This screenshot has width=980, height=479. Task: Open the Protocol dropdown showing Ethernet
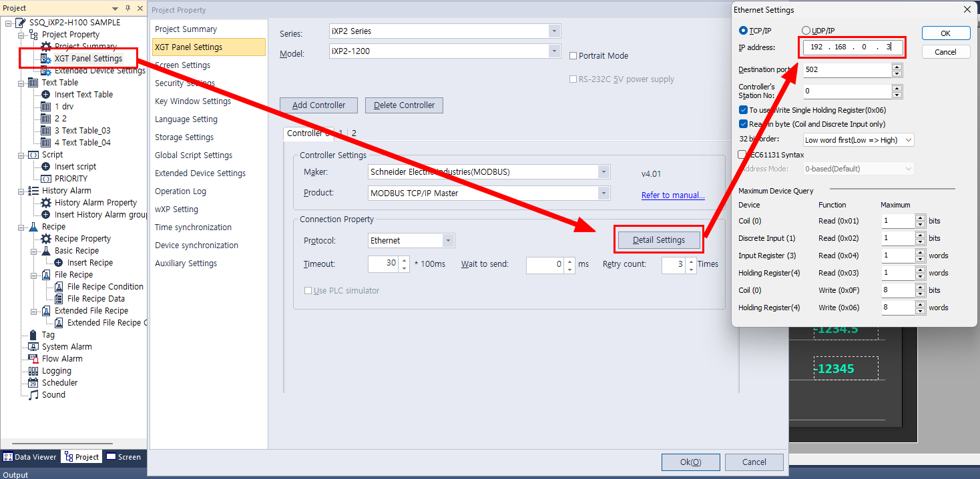click(447, 240)
